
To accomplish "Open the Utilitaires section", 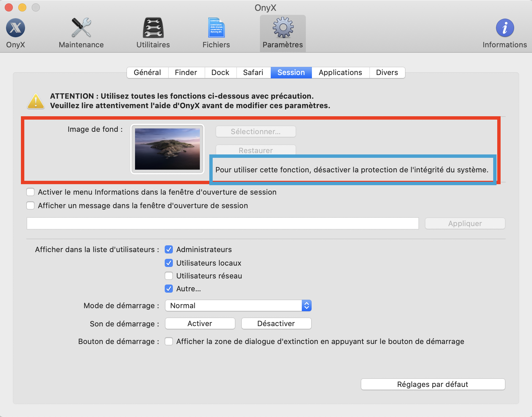I will click(x=153, y=33).
